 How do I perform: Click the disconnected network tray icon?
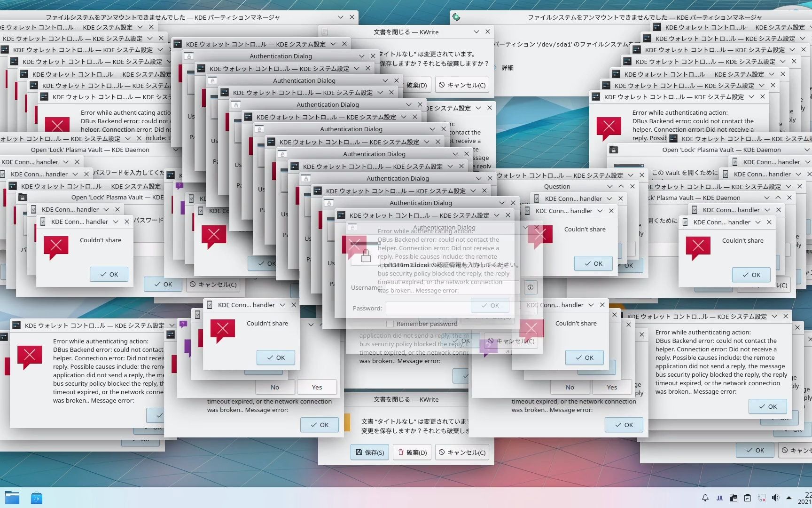click(761, 498)
